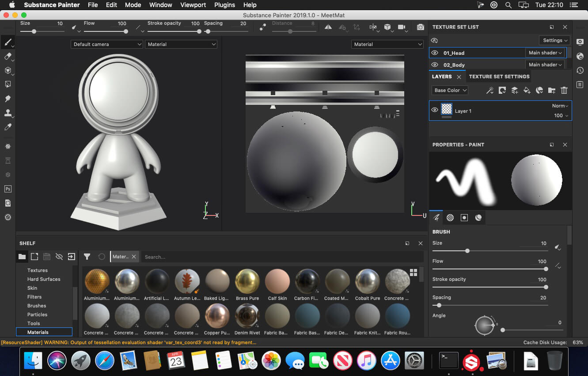Image resolution: width=588 pixels, height=376 pixels.
Task: Toggle visibility of 02_Body texture set
Action: click(435, 65)
